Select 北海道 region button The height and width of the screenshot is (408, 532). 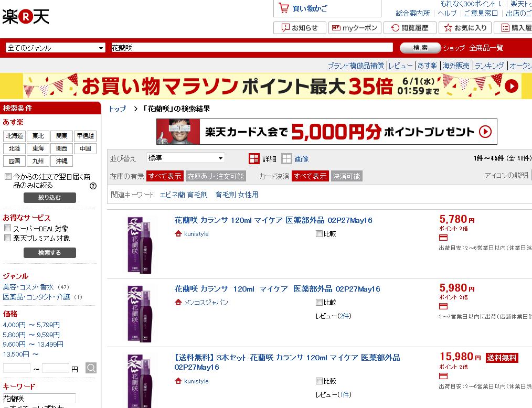[15, 136]
